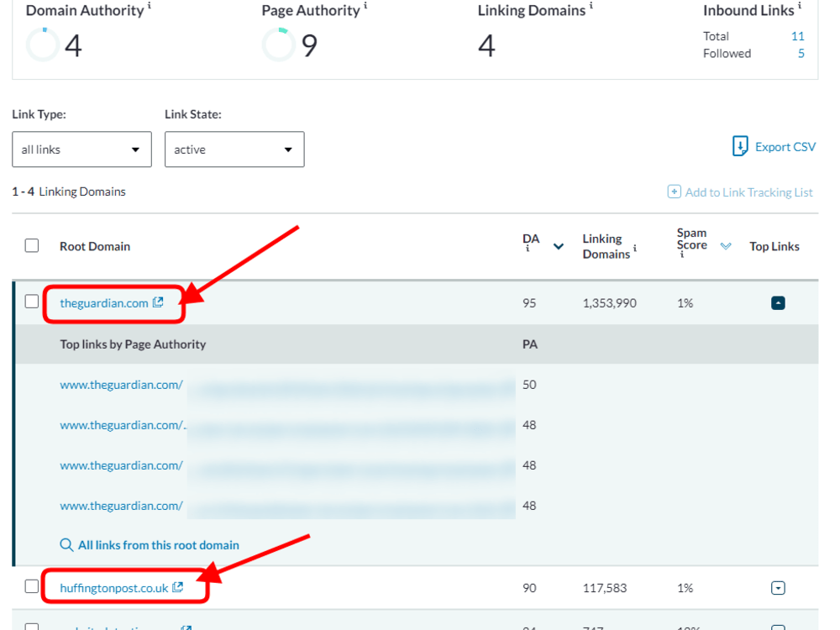Click info icon under Spam Score column header

pos(682,255)
